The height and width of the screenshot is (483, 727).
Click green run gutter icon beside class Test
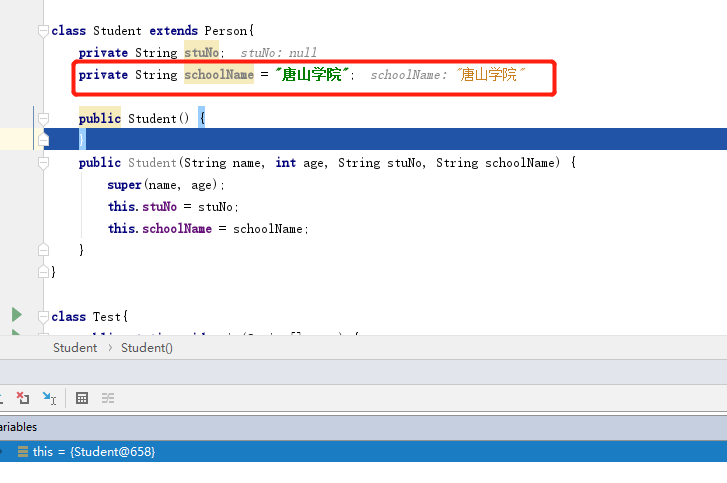[17, 315]
